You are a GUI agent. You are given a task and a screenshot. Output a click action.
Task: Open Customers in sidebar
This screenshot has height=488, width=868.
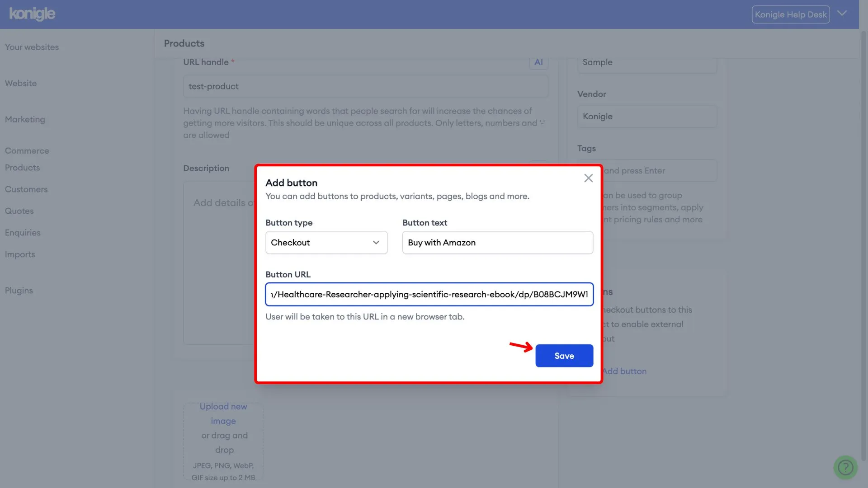tap(26, 189)
